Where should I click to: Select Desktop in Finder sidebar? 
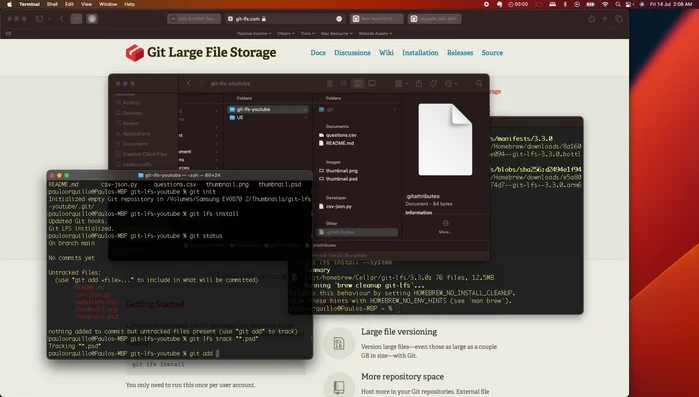[x=128, y=113]
